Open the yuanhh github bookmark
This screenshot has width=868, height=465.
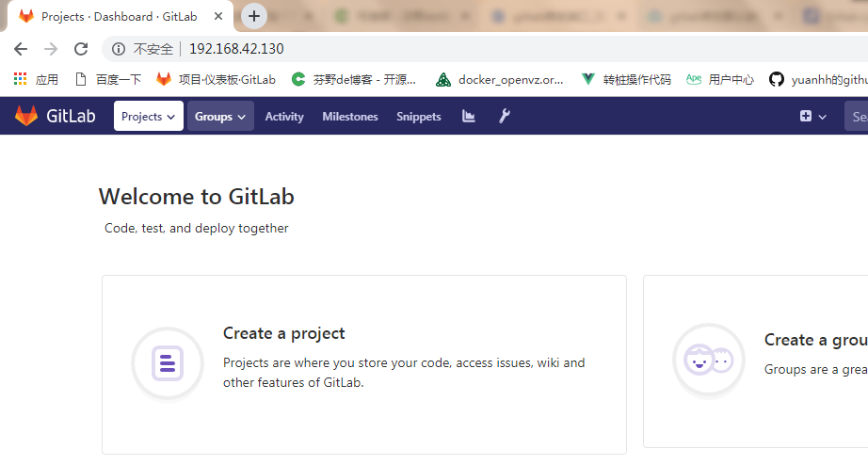818,80
